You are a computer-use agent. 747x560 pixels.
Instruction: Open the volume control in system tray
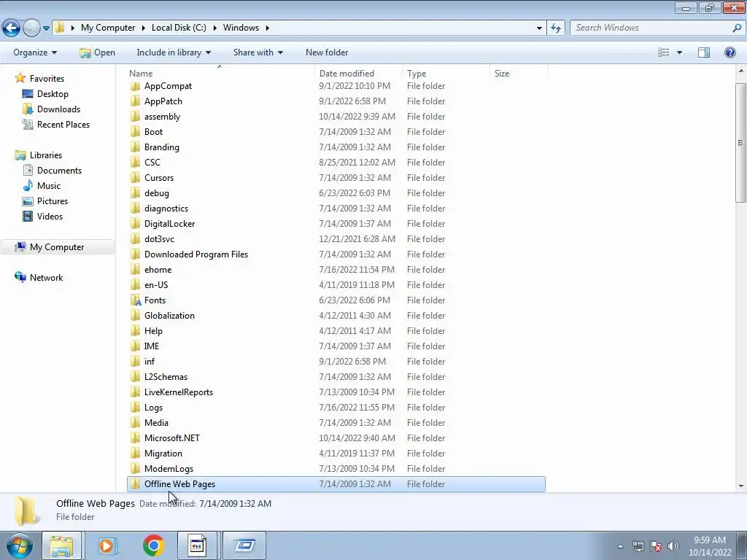(673, 546)
